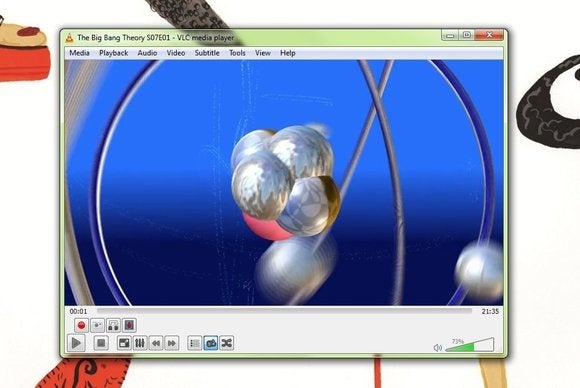580x388 pixels.
Task: Click the frame by frame button
Action: coord(129,325)
